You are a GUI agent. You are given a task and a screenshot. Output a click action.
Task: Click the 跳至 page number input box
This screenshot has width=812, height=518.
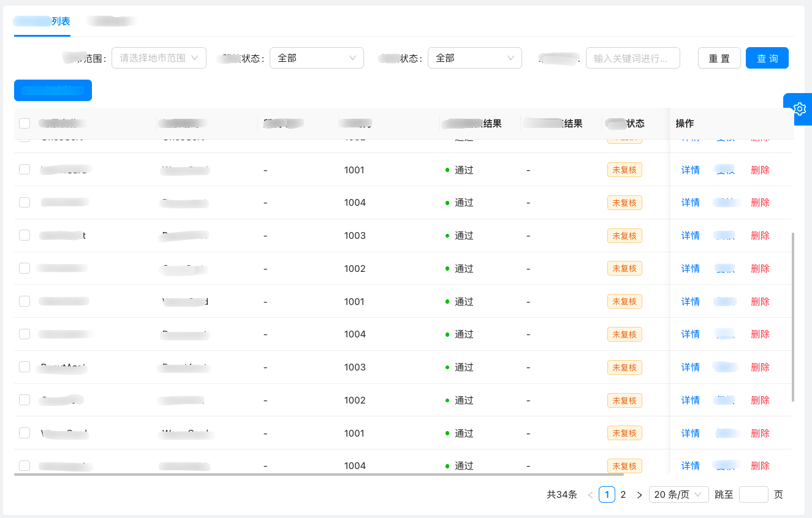pyautogui.click(x=753, y=494)
